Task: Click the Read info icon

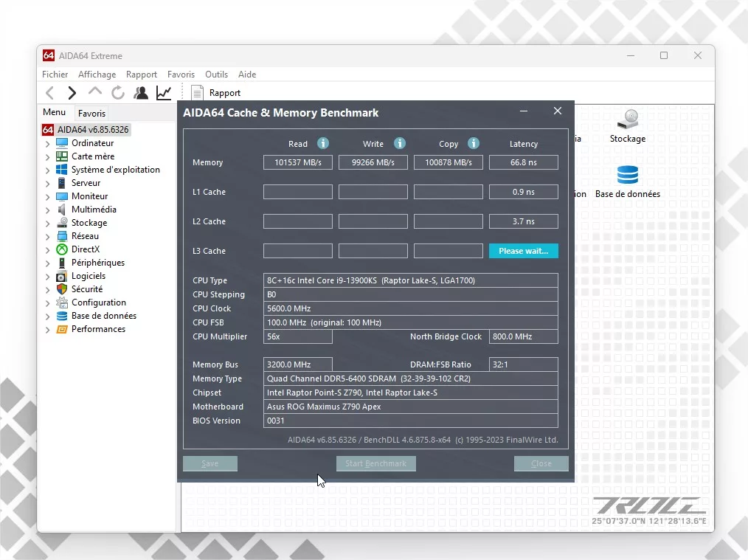Action: coord(323,143)
